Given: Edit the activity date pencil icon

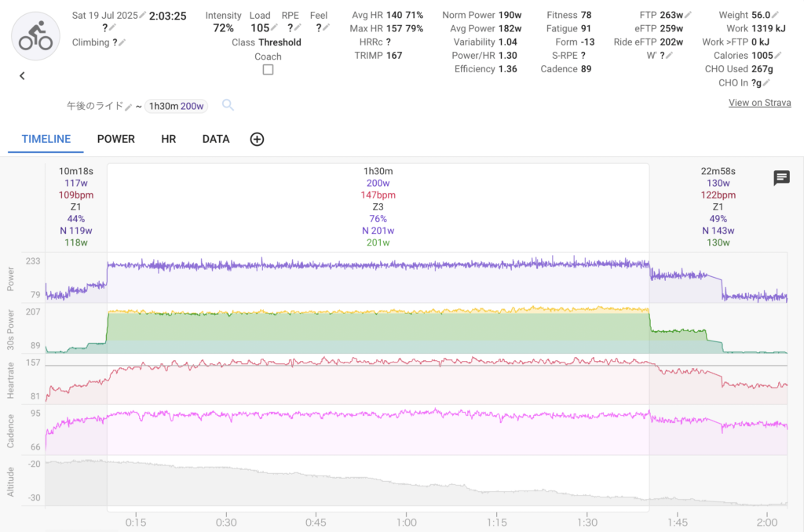Looking at the screenshot, I should (143, 16).
